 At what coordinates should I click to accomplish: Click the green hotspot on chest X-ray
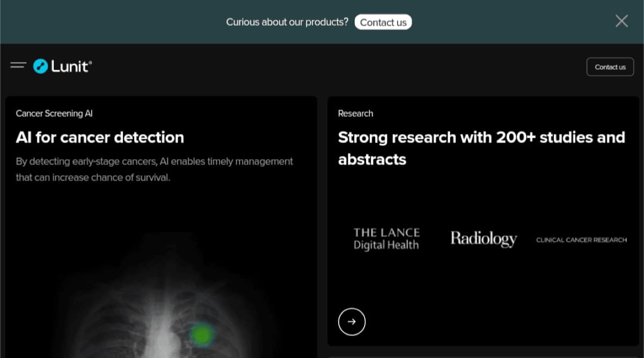pyautogui.click(x=201, y=334)
